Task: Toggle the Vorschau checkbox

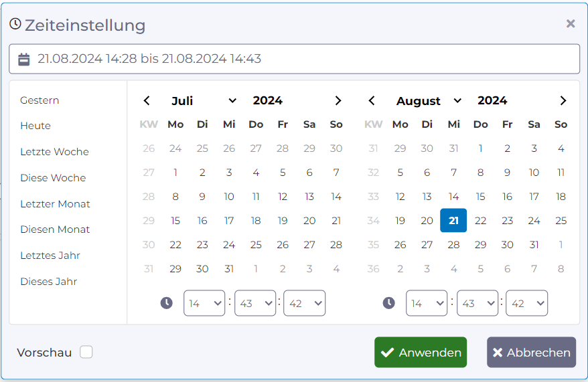Action: pos(86,352)
